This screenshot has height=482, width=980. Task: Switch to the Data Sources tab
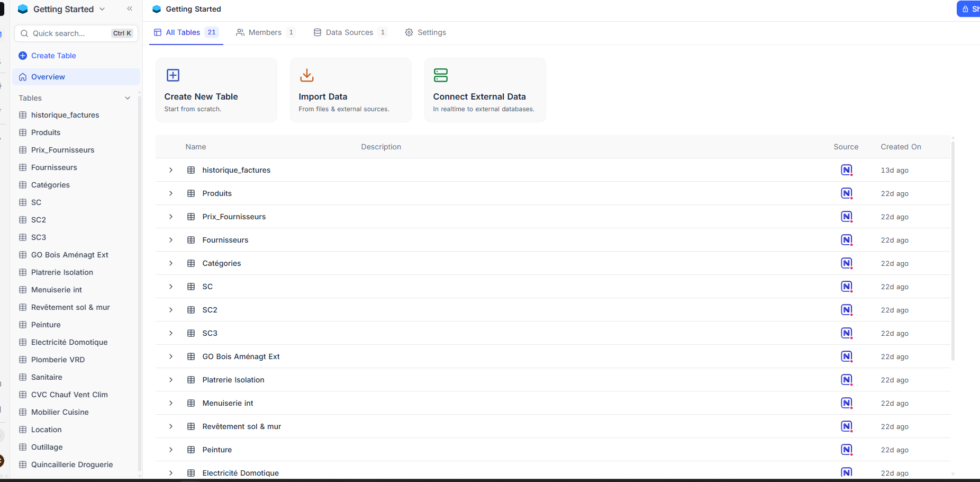tap(350, 32)
